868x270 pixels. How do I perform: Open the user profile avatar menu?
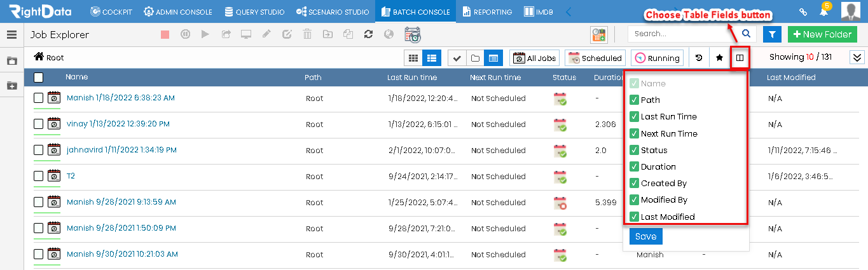click(850, 11)
